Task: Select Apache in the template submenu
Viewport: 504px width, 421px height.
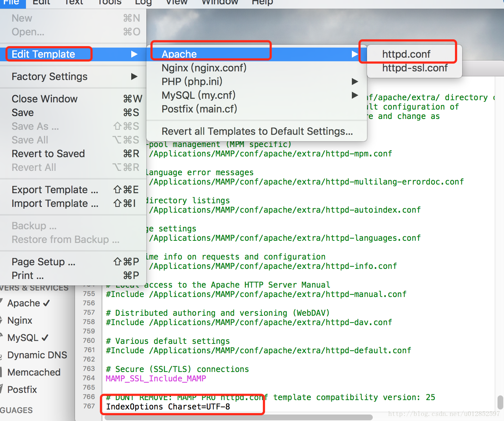Action: tap(257, 54)
